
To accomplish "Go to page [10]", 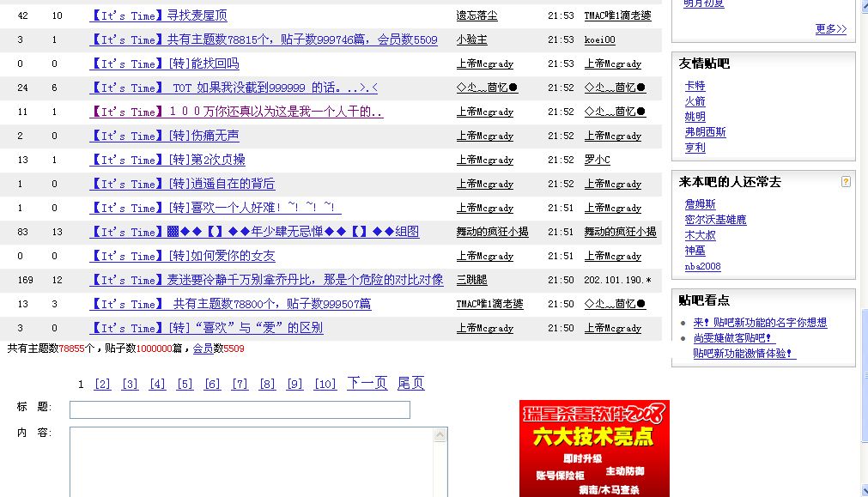I will 325,384.
